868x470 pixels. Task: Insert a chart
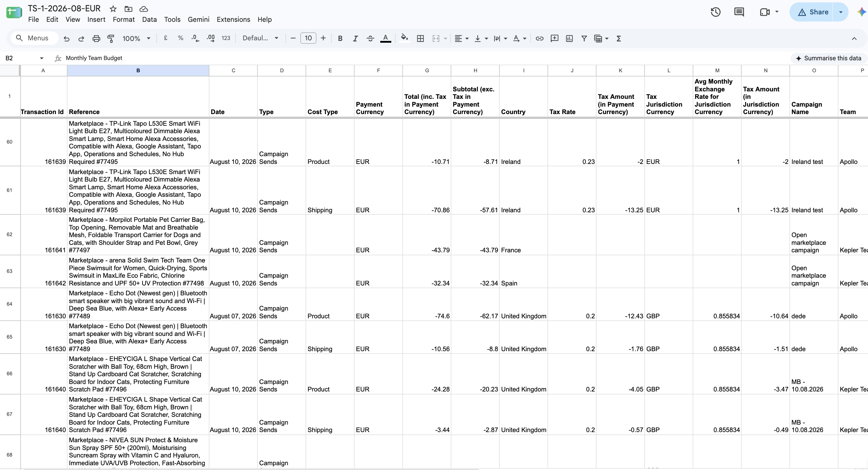[x=569, y=39]
